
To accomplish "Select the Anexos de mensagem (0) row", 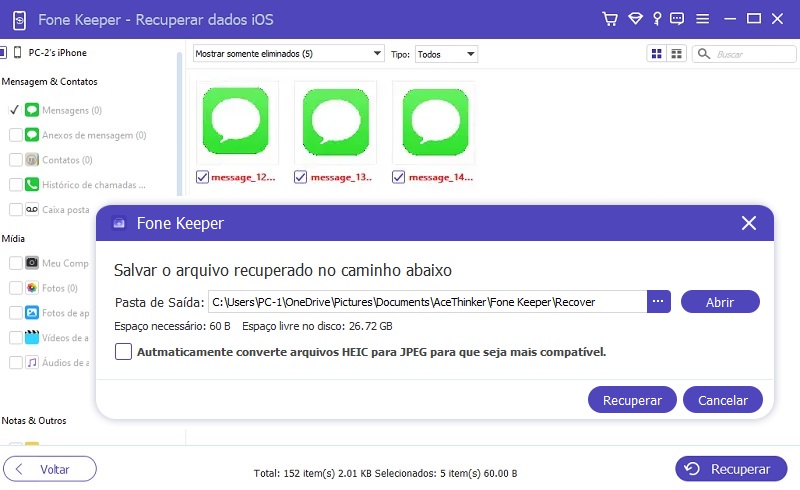I will tap(94, 135).
